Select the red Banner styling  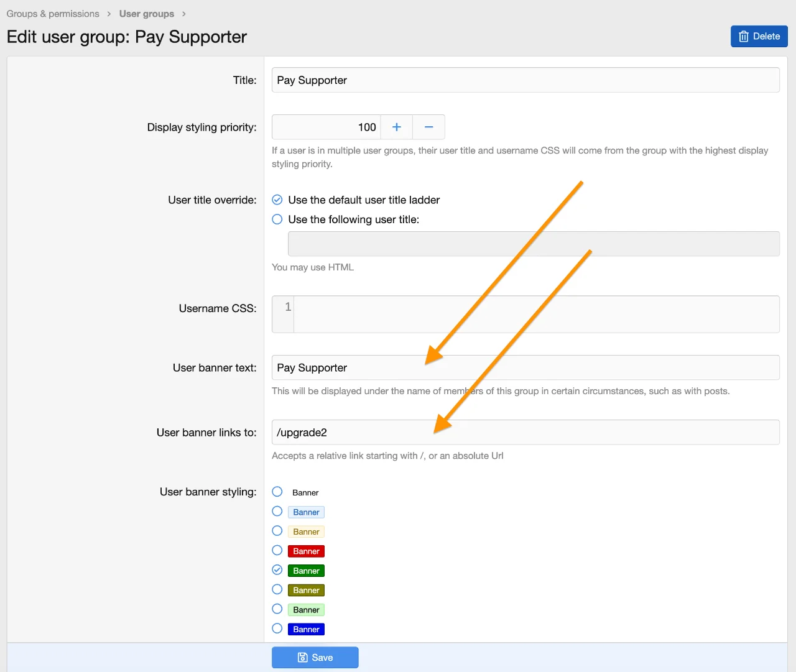[277, 550]
